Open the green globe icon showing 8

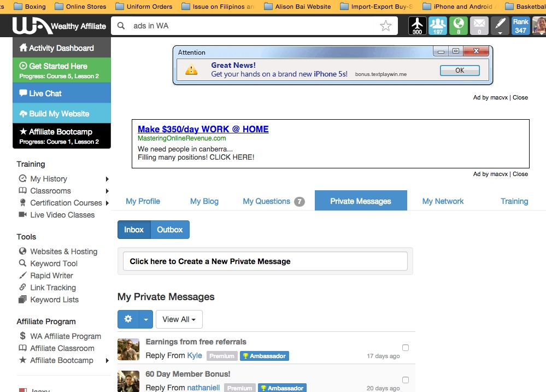point(459,26)
